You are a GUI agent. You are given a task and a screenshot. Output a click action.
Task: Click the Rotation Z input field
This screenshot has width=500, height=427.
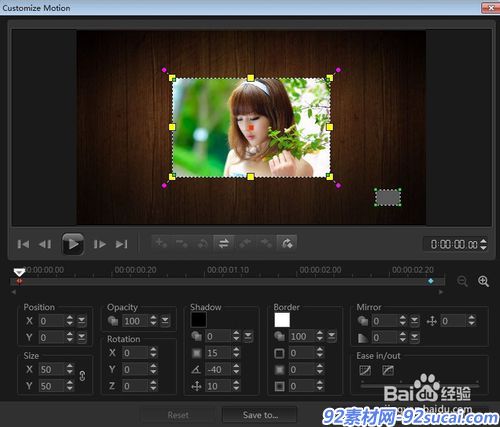tap(135, 386)
